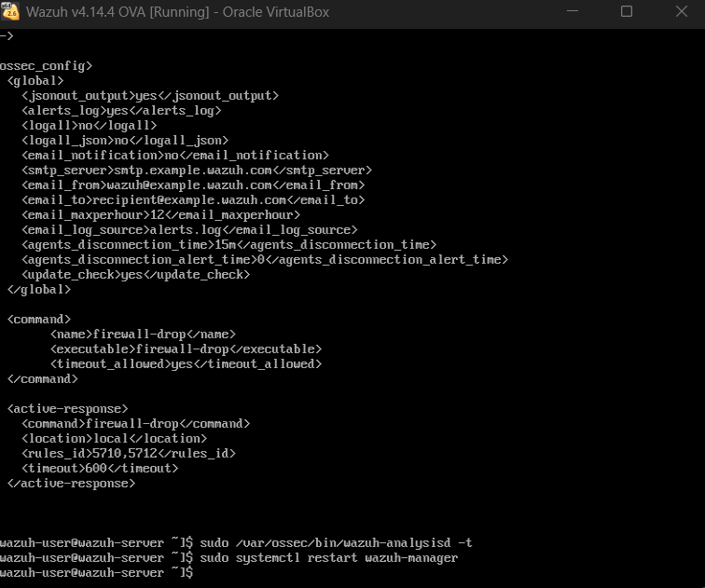Click the opening '<command>' block tag
This screenshot has width=705, height=588.
[39, 320]
